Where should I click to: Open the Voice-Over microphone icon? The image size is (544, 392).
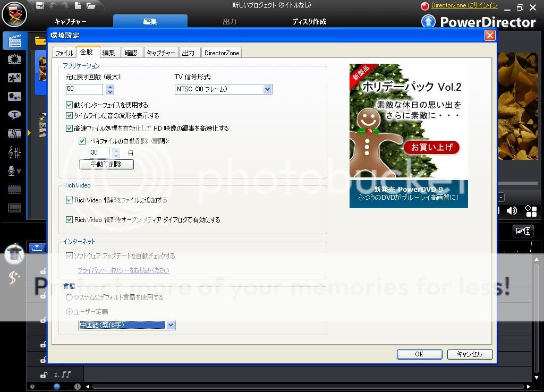14,171
